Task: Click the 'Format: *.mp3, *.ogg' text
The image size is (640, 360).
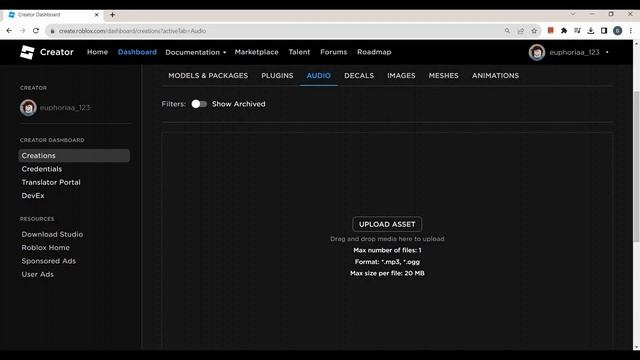Action: pos(387,262)
